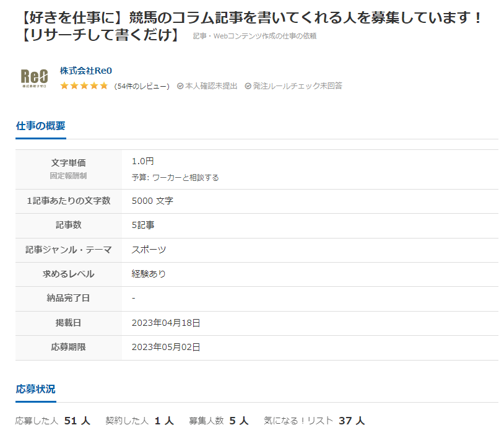Open the 株式会社Re0 client profile link
The height and width of the screenshot is (438, 504).
pos(85,71)
